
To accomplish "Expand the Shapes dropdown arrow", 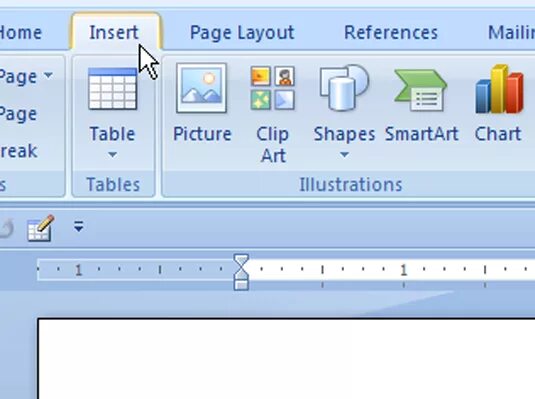I will [344, 155].
